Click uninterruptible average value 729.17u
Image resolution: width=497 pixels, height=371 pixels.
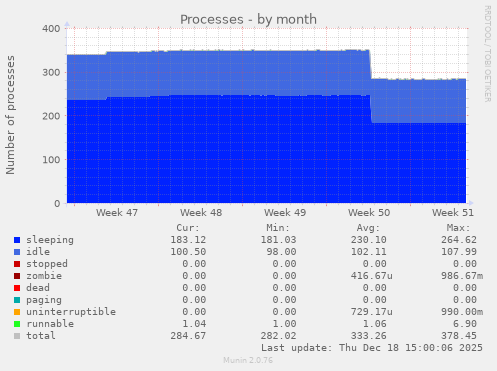[372, 312]
